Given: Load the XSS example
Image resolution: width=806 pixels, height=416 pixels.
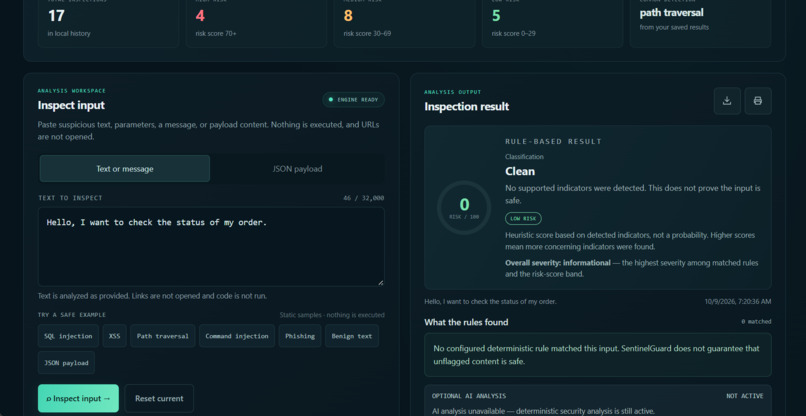Looking at the screenshot, I should click(x=115, y=336).
